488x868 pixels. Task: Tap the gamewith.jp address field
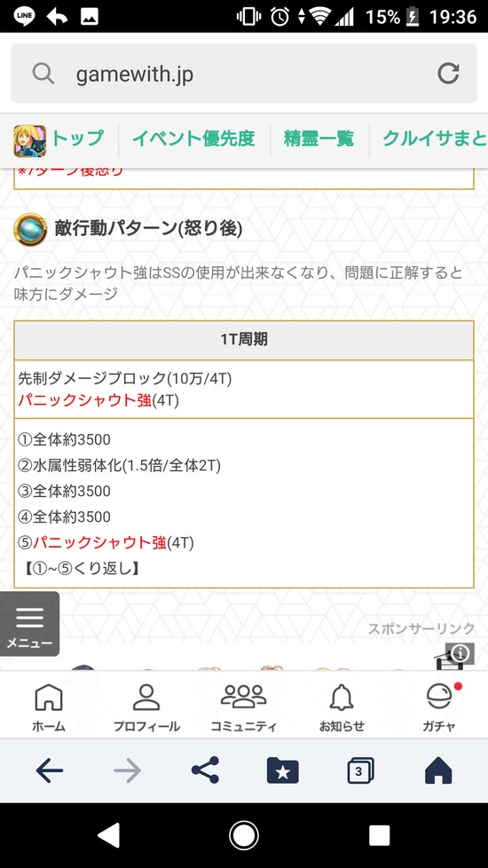pos(244,73)
